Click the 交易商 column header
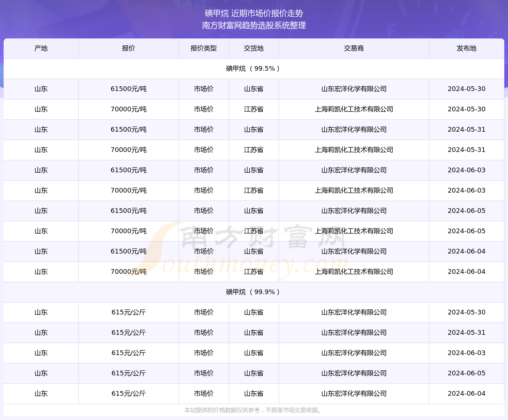This screenshot has height=420, width=508. click(354, 48)
